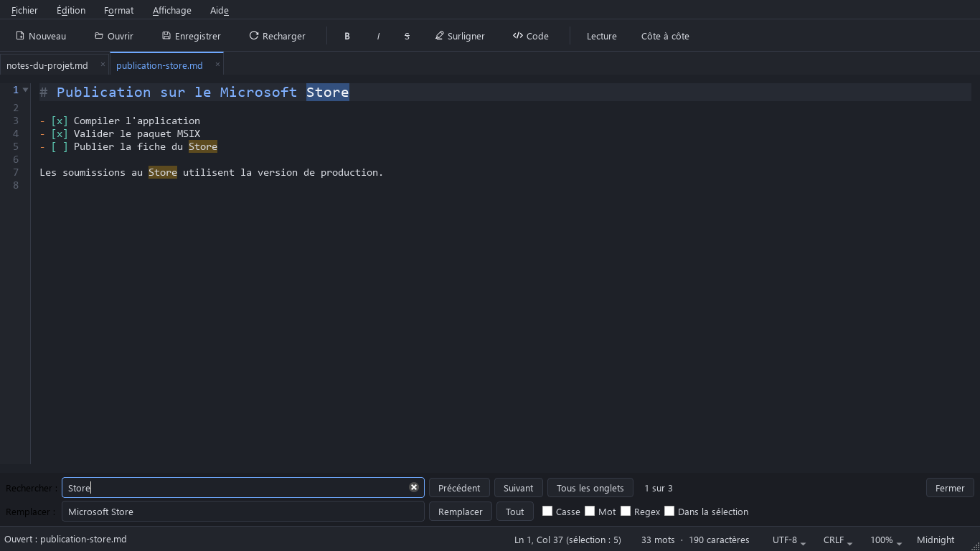
Task: Open a file with Ouvrir
Action: [x=114, y=36]
